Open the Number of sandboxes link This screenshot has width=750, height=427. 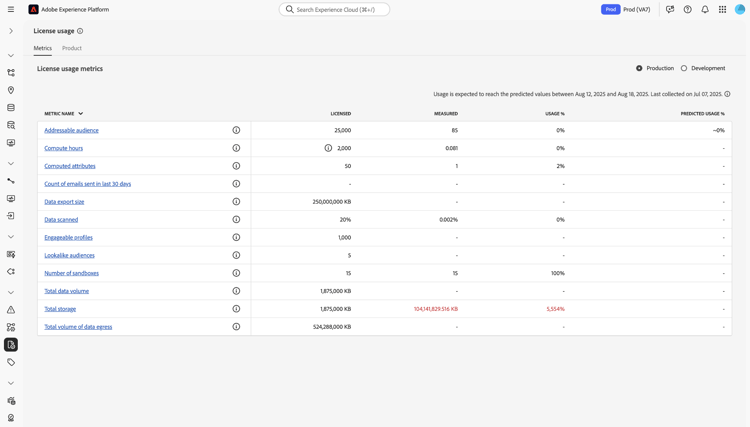pyautogui.click(x=71, y=273)
